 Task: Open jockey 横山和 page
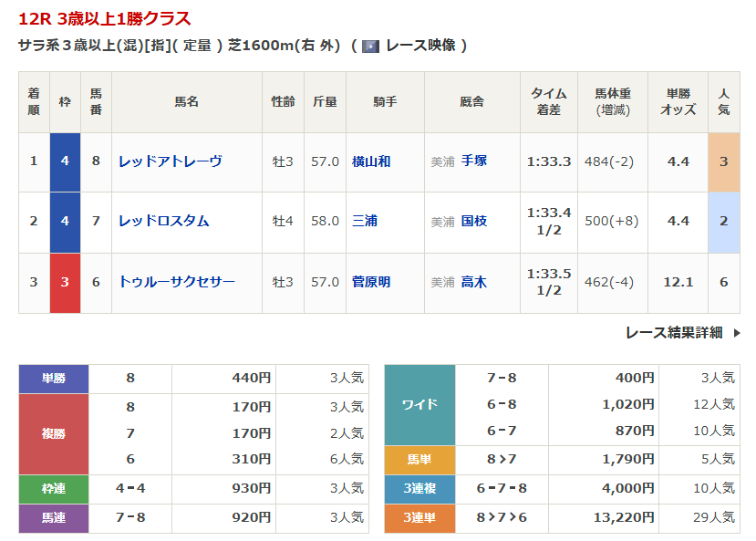(x=371, y=161)
